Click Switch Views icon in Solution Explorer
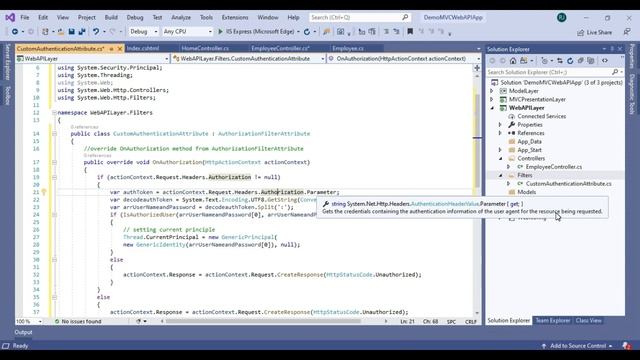This screenshot has width=640, height=360. click(x=524, y=60)
